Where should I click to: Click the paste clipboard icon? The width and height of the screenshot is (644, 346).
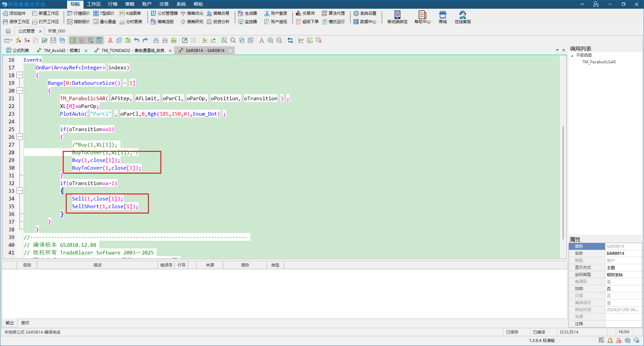click(128, 40)
